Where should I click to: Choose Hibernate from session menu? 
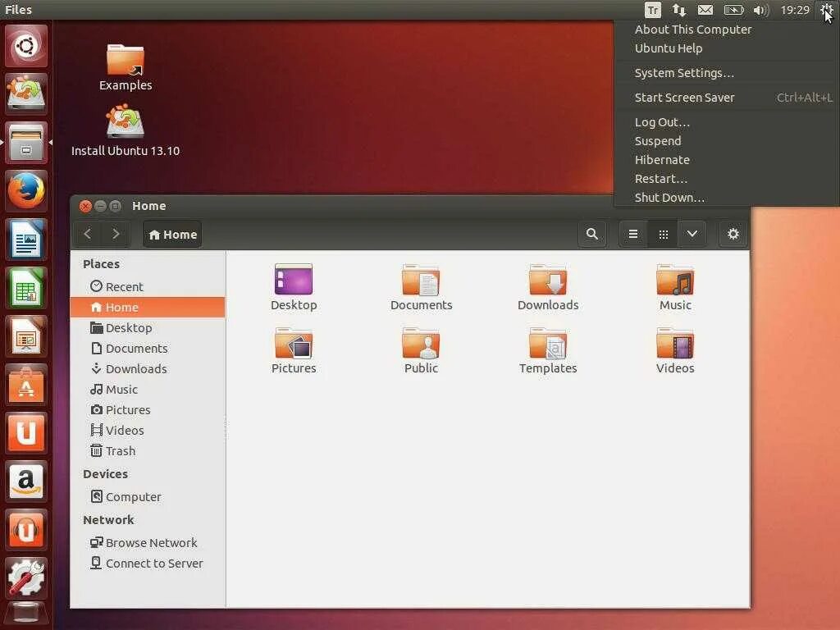[x=728, y=160]
